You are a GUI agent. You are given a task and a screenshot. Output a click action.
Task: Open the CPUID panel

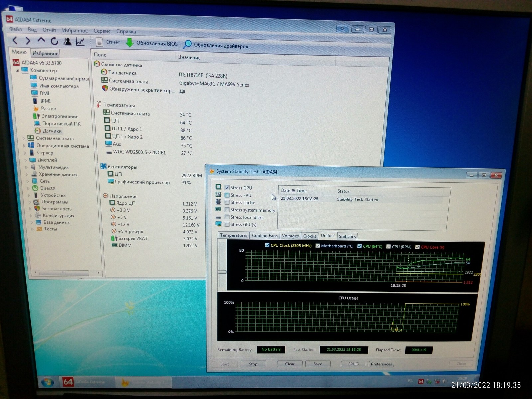pyautogui.click(x=353, y=364)
